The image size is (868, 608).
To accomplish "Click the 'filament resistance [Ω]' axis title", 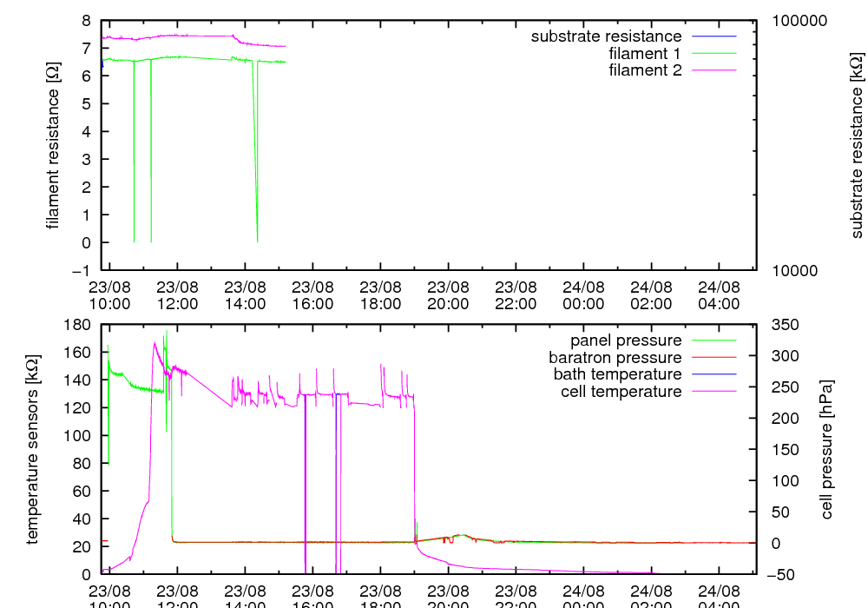I will (53, 145).
